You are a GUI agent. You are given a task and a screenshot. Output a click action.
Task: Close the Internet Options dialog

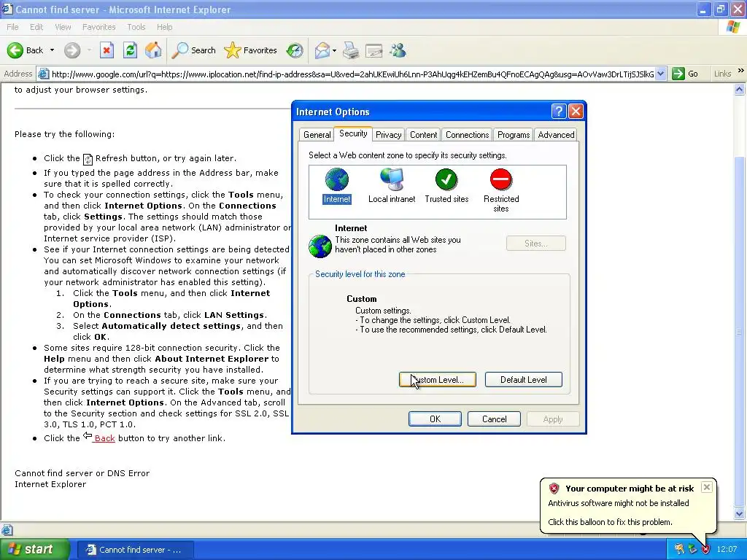click(x=576, y=112)
